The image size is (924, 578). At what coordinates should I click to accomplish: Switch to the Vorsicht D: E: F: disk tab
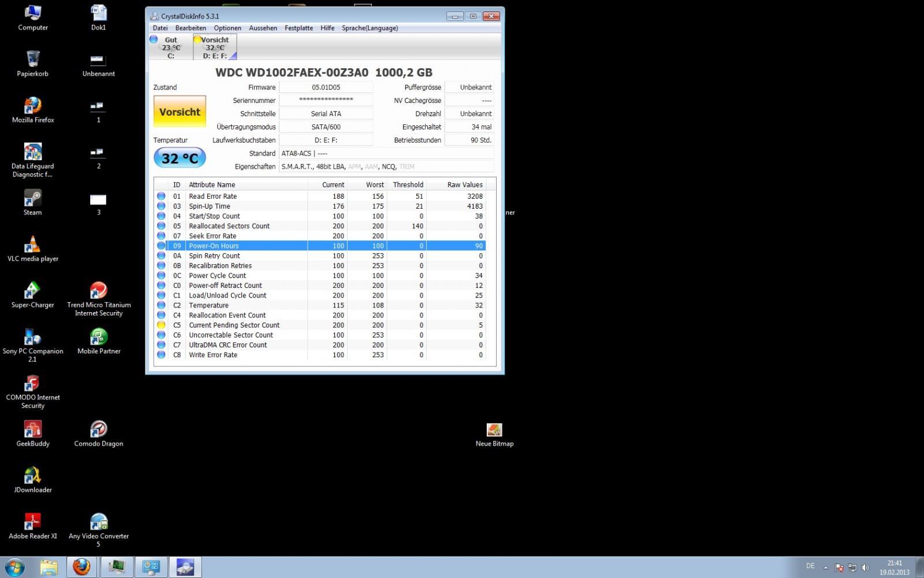coord(215,47)
